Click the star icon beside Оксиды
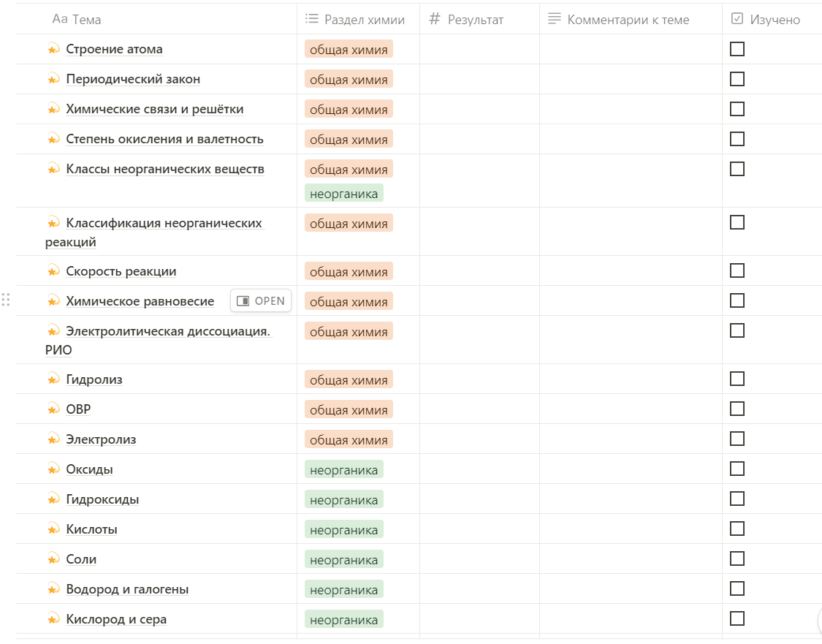Screen dimensions: 822x644 (x=53, y=469)
